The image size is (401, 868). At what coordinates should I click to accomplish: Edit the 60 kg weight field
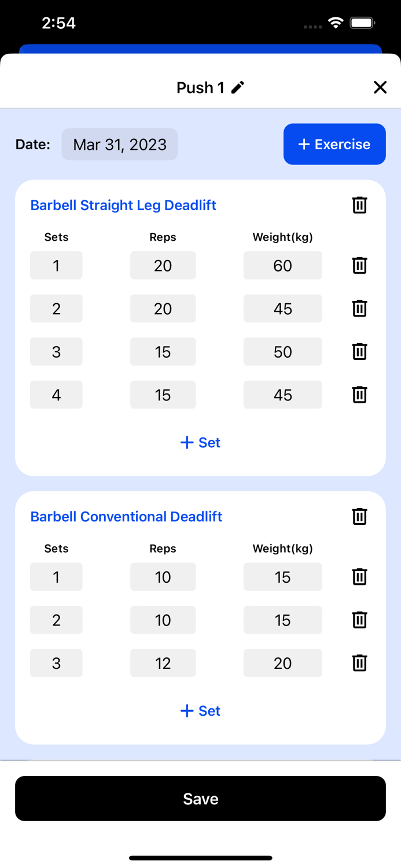point(283,265)
